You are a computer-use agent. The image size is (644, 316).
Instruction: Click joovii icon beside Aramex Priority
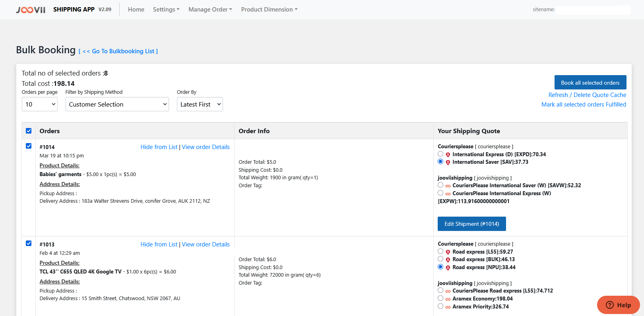click(448, 307)
